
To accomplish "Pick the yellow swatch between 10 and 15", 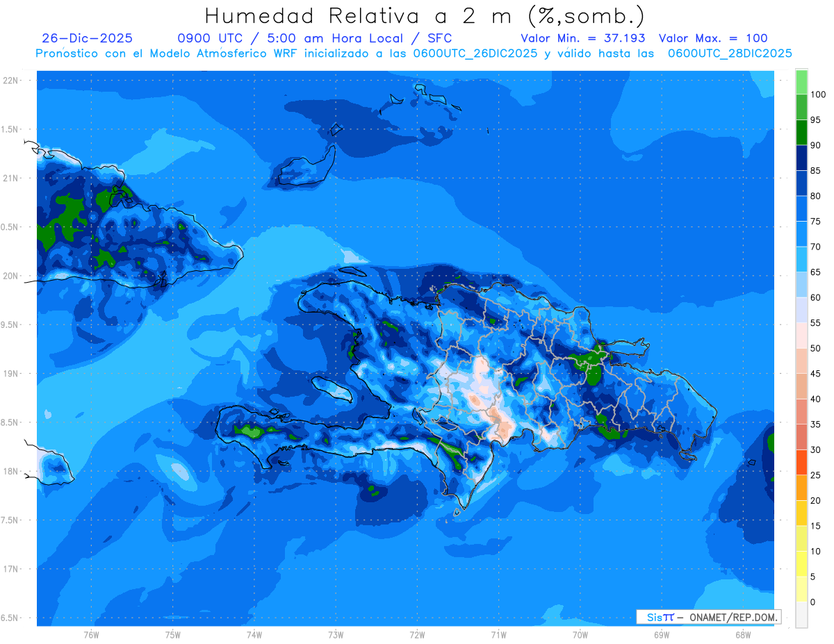I will (x=801, y=538).
